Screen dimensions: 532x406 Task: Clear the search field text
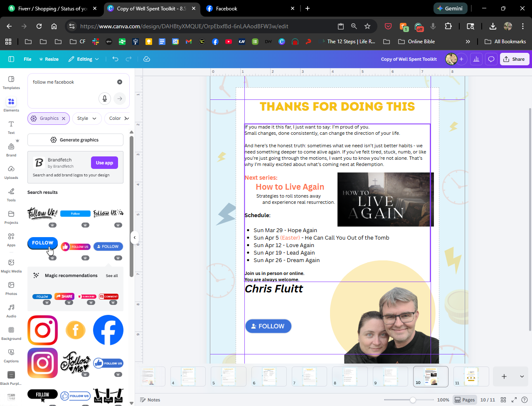120,82
